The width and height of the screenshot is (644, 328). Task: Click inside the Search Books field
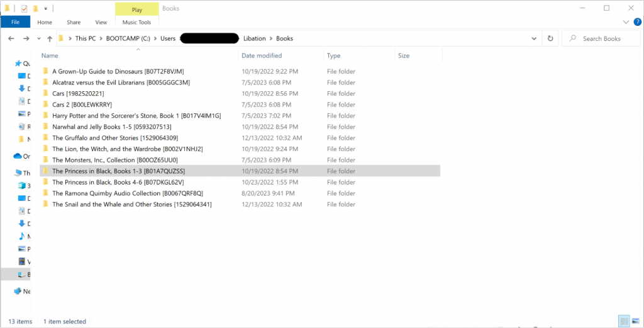point(601,38)
